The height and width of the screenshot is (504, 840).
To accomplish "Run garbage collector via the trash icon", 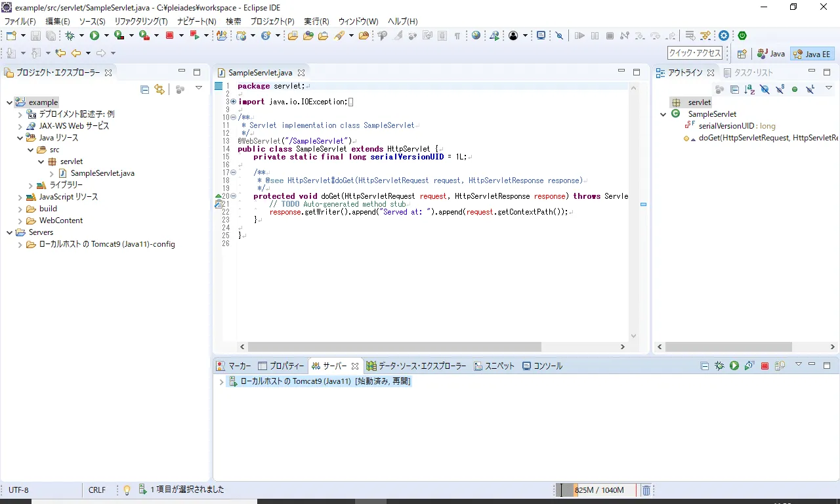I will 646,490.
